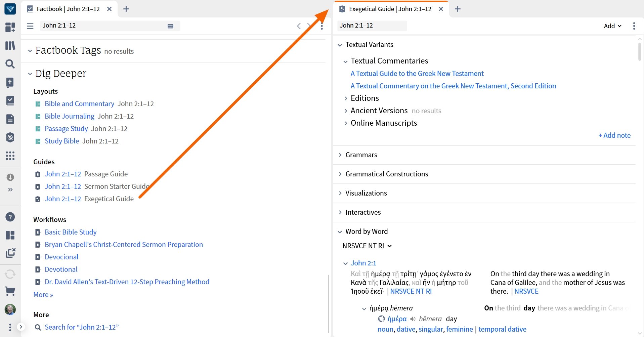Expand the Editions subsection

coord(346,98)
